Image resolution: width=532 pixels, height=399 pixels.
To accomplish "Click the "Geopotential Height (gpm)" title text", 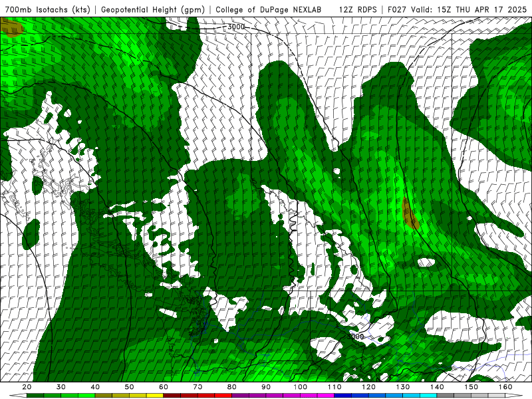I will click(x=153, y=9).
